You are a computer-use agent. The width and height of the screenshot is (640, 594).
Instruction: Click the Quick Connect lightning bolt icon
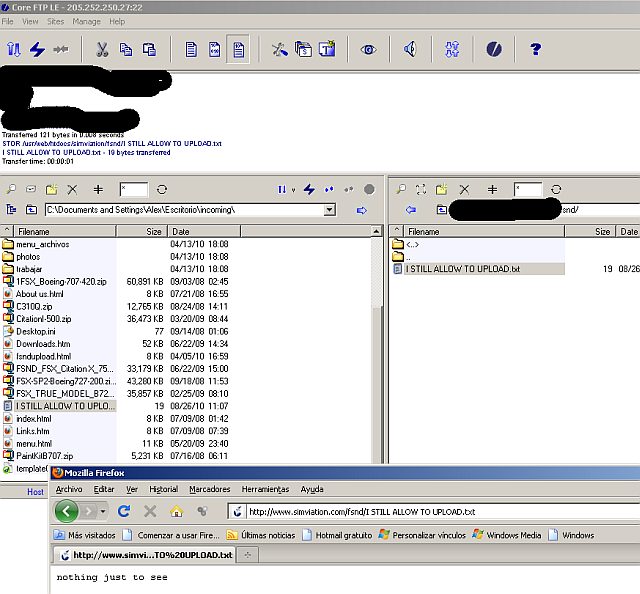[38, 49]
